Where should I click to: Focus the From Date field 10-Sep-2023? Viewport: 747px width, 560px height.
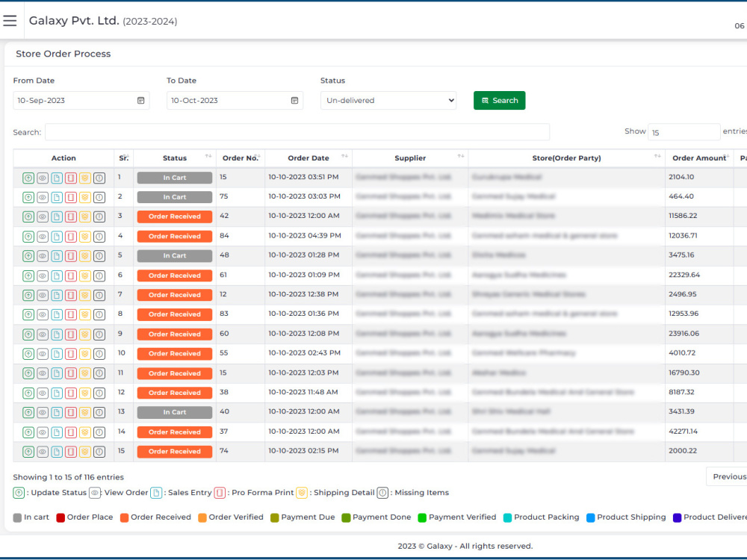(x=81, y=101)
